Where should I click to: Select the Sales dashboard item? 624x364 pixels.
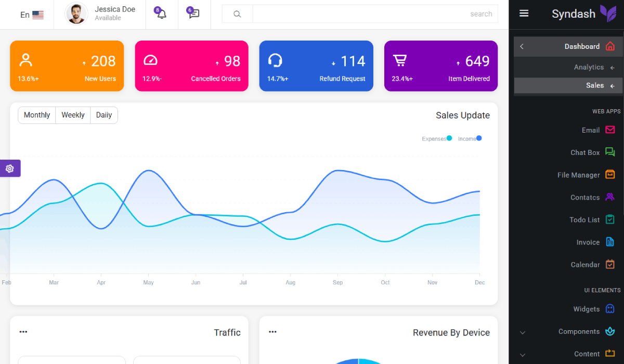(x=568, y=85)
